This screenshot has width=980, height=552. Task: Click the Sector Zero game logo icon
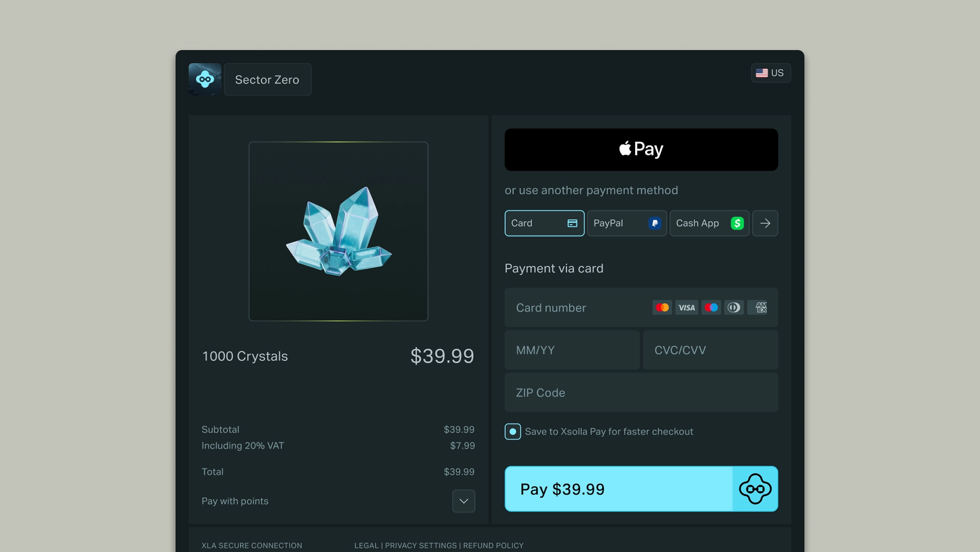pyautogui.click(x=205, y=79)
